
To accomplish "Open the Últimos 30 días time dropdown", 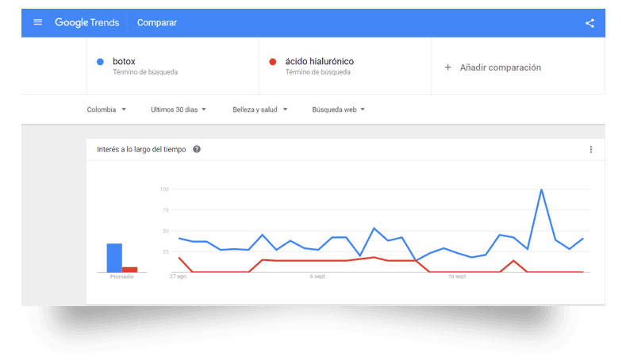I will point(178,109).
